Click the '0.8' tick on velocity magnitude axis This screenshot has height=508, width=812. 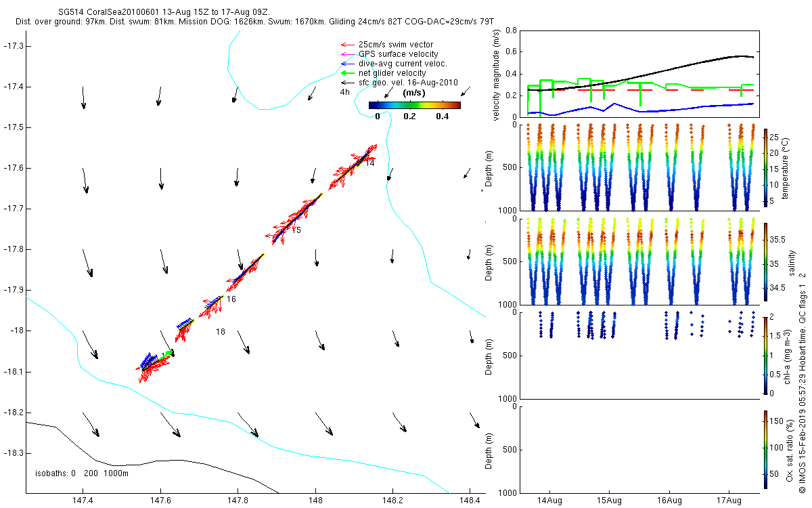pyautogui.click(x=511, y=31)
